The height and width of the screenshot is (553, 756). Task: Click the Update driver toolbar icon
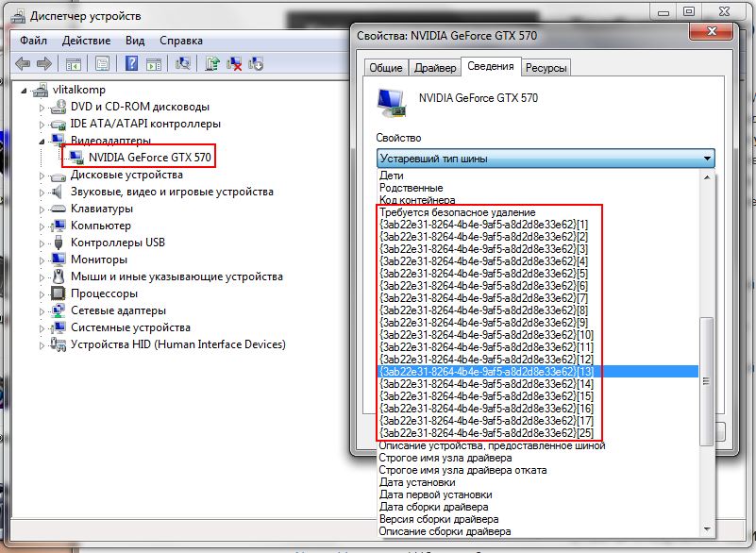(x=213, y=64)
